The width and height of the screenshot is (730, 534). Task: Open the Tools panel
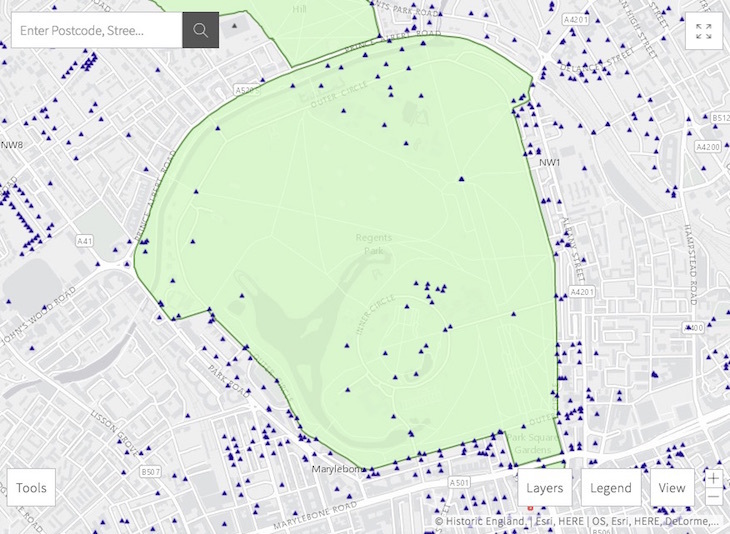coord(31,488)
